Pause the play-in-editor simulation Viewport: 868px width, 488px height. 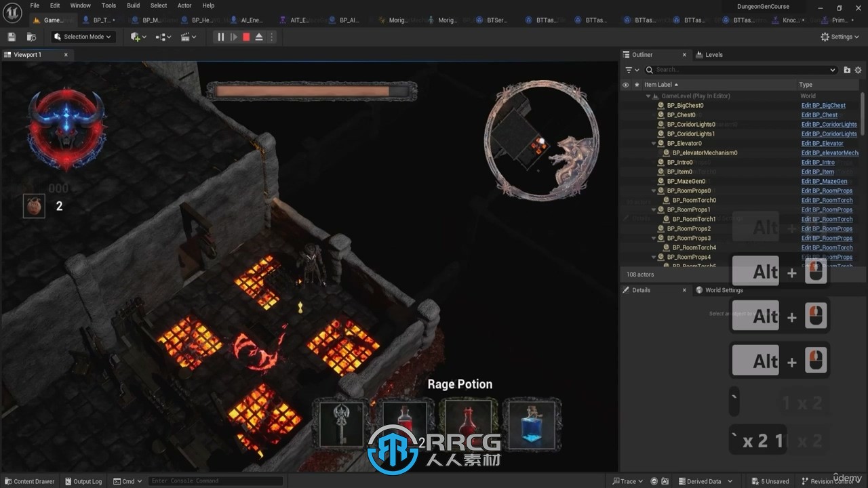[x=220, y=37]
